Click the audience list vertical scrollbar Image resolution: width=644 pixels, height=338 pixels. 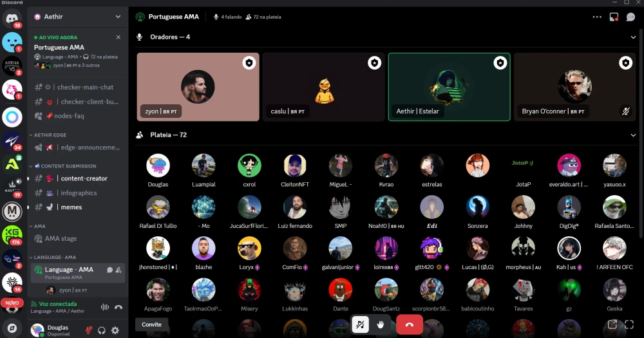point(641,133)
